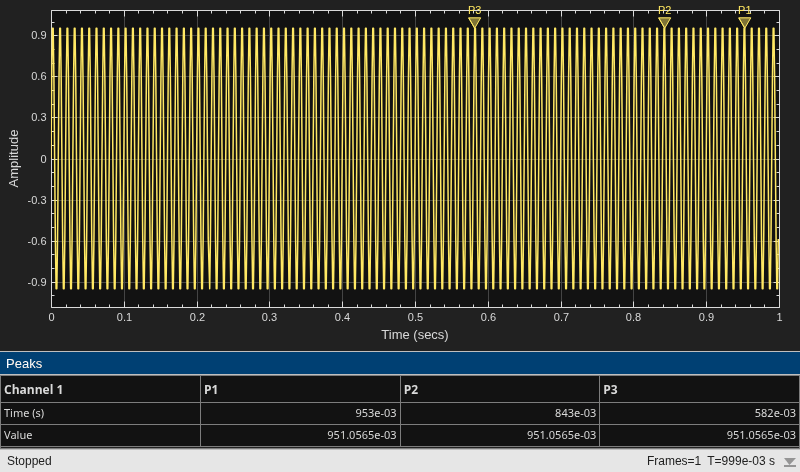Image resolution: width=800 pixels, height=472 pixels.
Task: Select the Channel 1 header cell
Action: pos(101,389)
